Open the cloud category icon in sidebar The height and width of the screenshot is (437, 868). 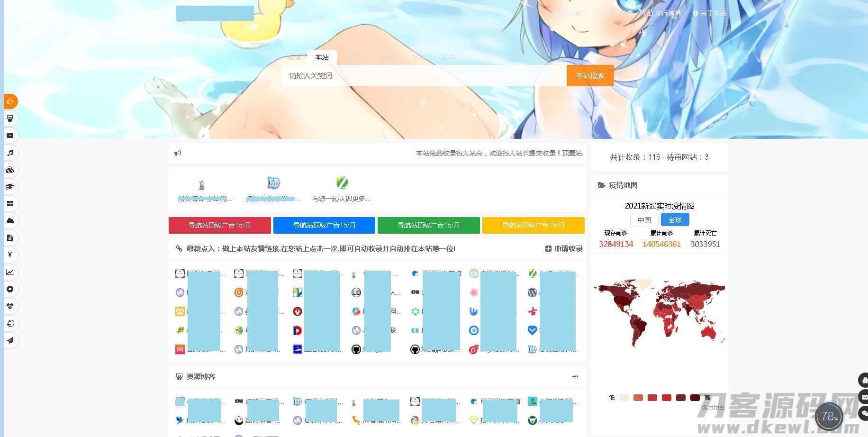click(10, 221)
